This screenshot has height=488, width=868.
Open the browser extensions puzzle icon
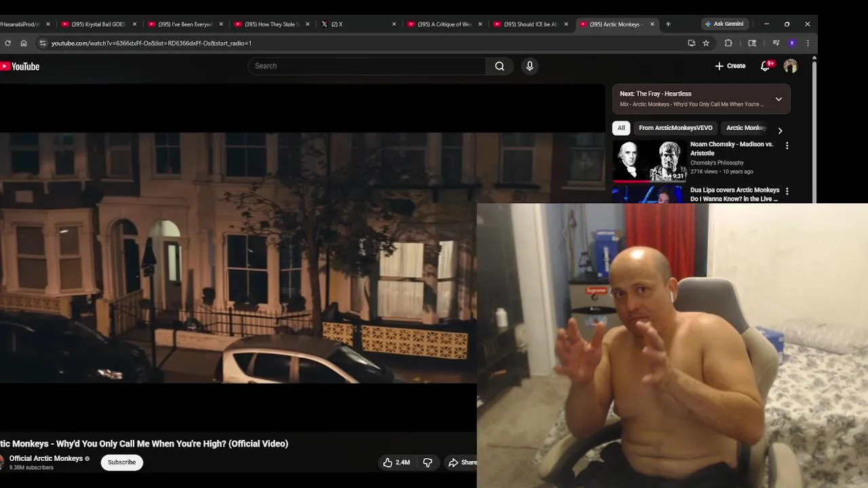(x=728, y=43)
